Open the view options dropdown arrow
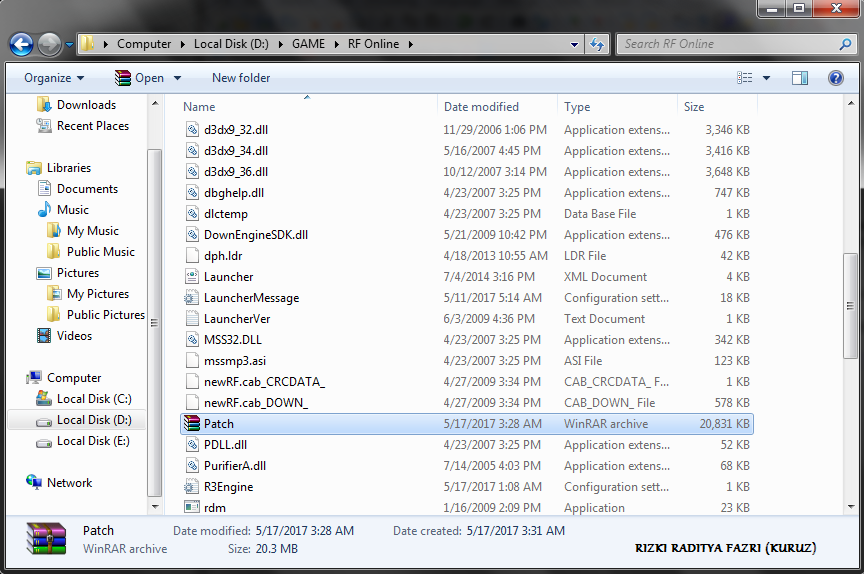The width and height of the screenshot is (864, 574). click(x=766, y=78)
